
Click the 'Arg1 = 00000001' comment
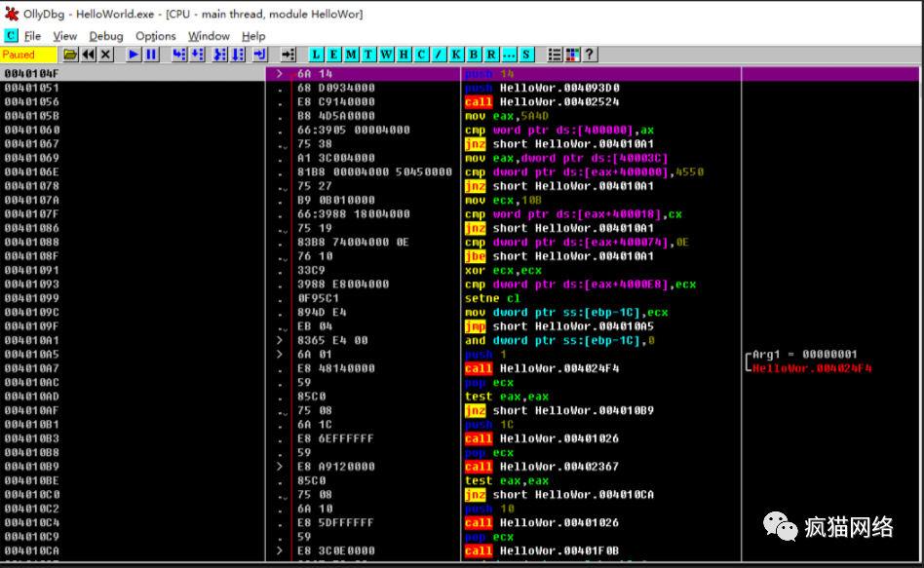(x=805, y=354)
